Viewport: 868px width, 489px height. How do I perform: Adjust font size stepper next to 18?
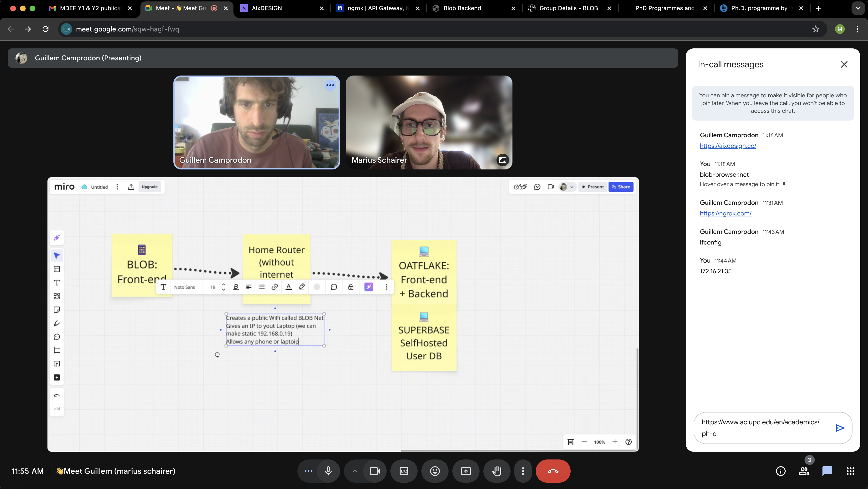(223, 287)
